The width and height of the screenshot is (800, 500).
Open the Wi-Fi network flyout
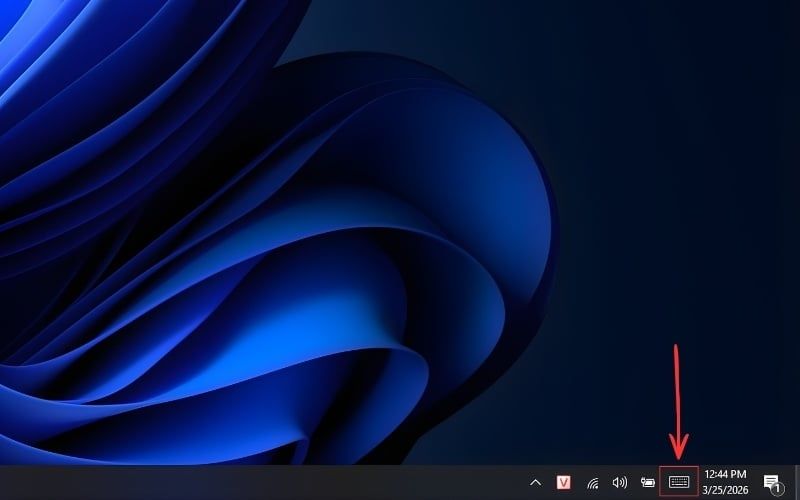592,482
